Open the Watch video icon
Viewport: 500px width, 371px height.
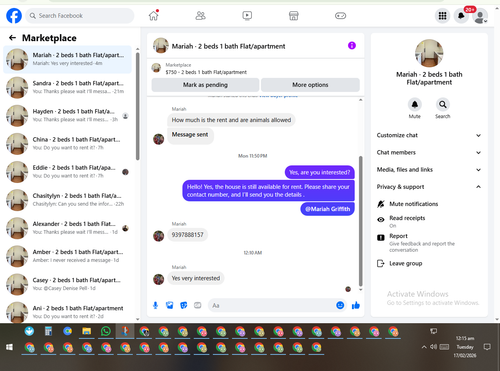[247, 15]
